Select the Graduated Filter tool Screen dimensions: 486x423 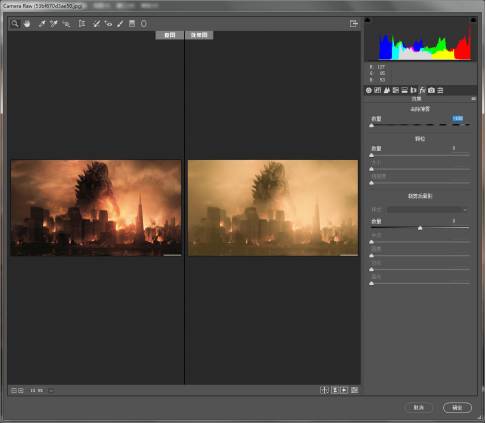pos(132,24)
